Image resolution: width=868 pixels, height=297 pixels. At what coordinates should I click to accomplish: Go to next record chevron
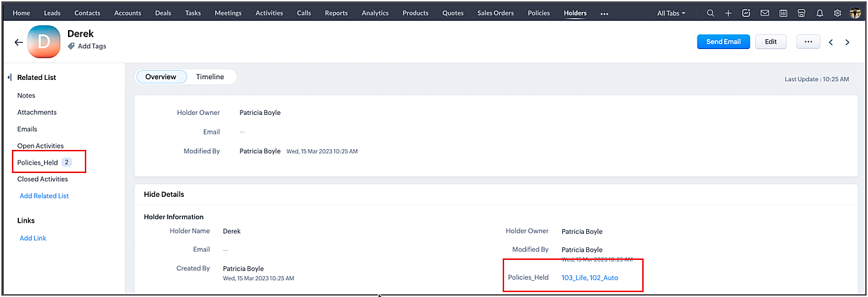[847, 42]
